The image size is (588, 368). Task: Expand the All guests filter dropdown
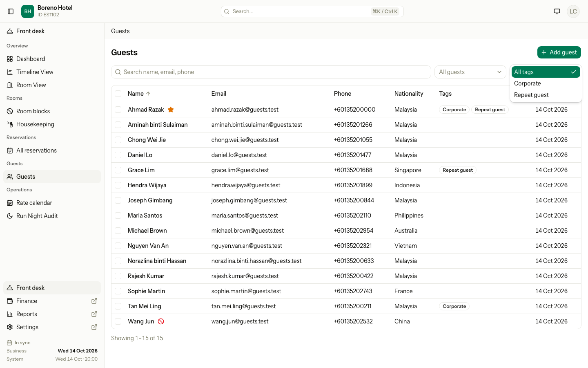(470, 72)
